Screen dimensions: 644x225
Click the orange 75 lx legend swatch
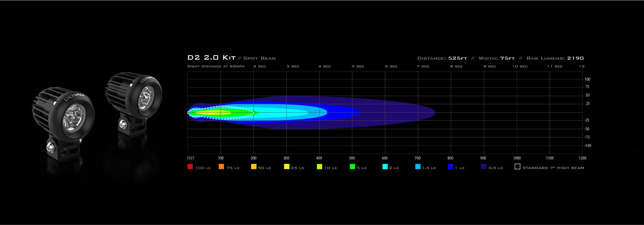coord(221,167)
